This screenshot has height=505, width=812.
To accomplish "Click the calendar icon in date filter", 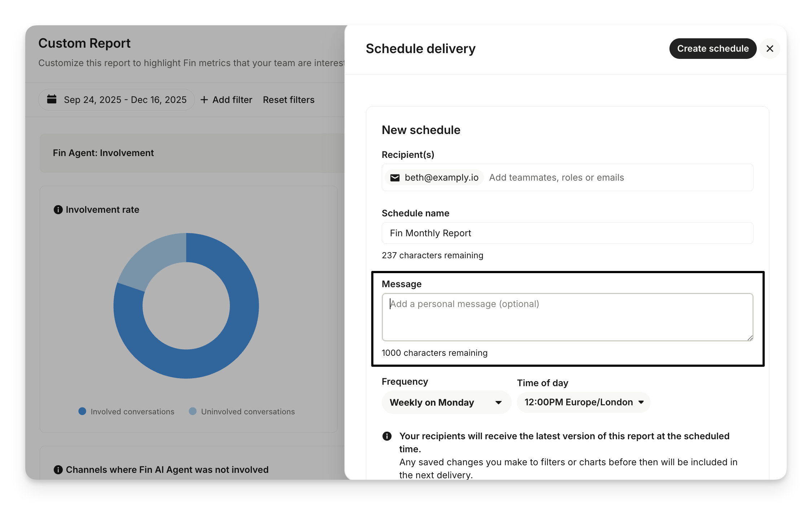I will pyautogui.click(x=52, y=99).
